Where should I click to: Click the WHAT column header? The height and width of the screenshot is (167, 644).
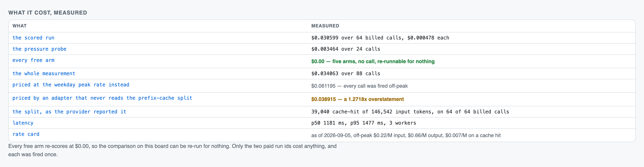pos(20,26)
